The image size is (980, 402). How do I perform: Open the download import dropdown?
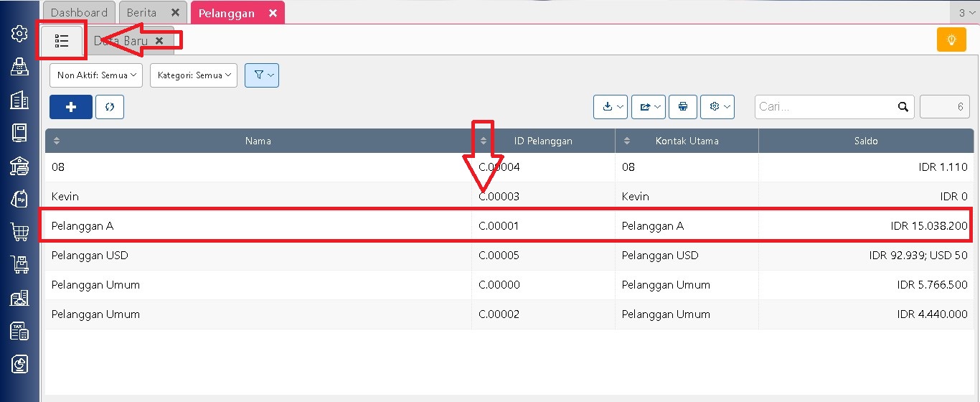pos(611,107)
